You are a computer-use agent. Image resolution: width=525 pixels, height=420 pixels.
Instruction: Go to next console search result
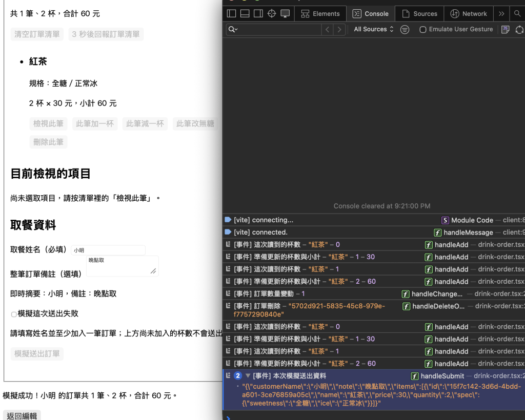339,29
